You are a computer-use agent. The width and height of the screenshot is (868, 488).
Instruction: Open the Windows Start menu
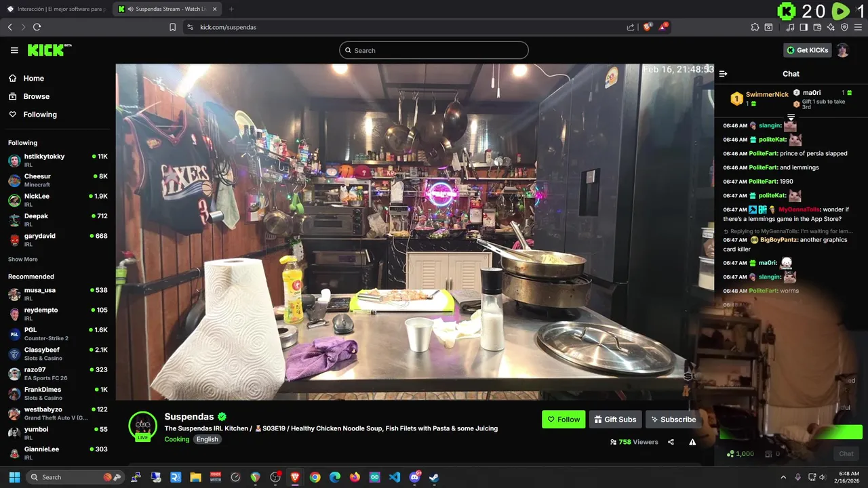coord(14,477)
